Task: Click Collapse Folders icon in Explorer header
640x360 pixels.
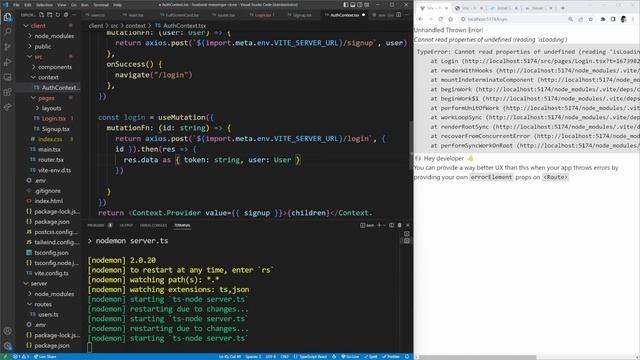Action: tap(66, 15)
